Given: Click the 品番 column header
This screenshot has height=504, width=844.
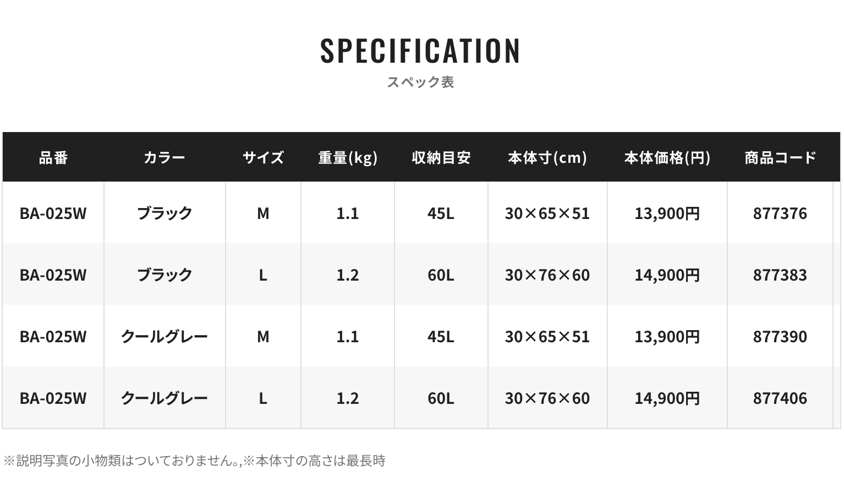Looking at the screenshot, I should pos(53,158).
